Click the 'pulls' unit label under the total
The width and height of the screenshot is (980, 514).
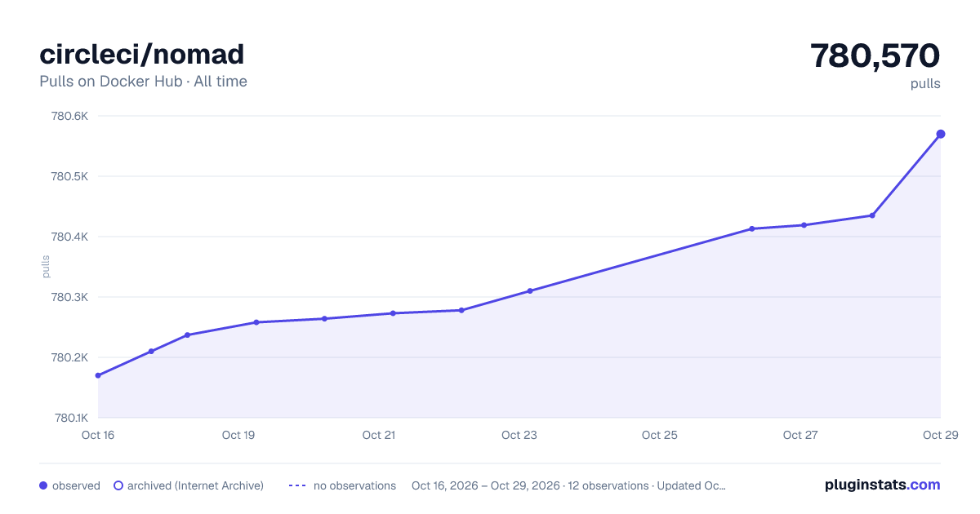(925, 84)
